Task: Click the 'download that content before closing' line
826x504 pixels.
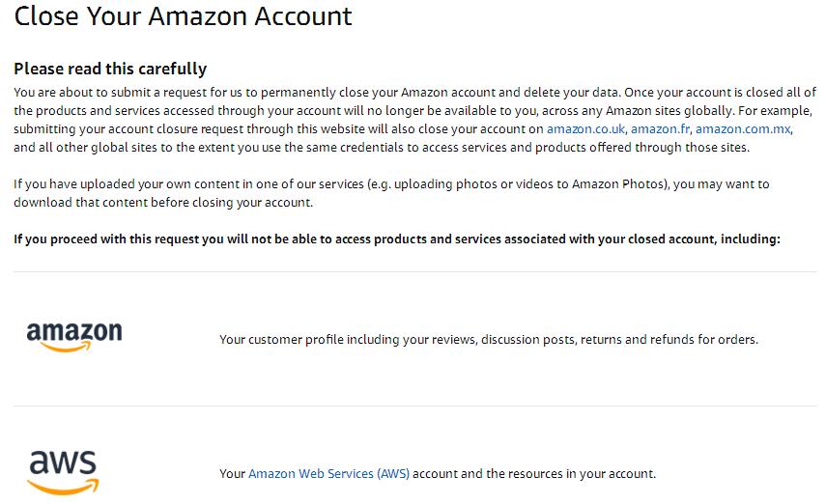Action: coord(162,202)
